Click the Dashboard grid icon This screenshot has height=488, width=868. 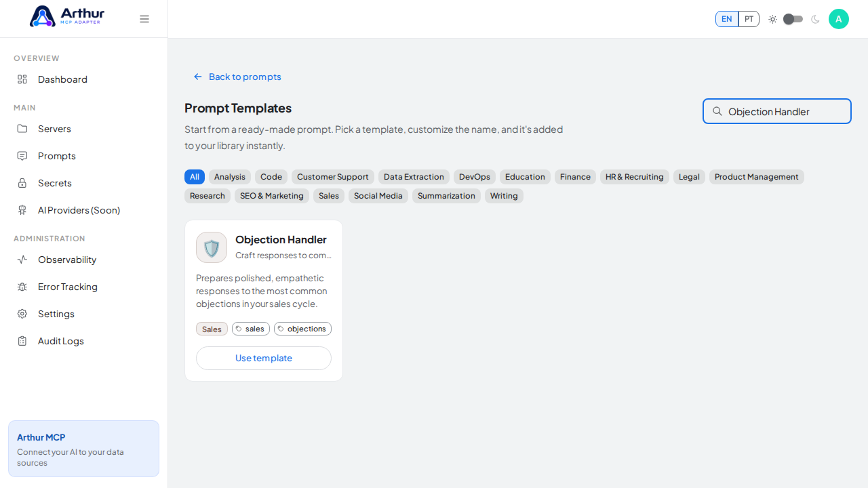(22, 79)
